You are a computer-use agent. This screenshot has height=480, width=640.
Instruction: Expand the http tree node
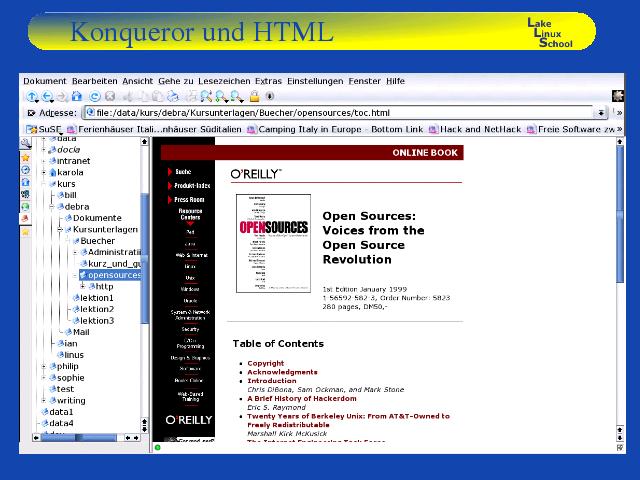coord(83,287)
